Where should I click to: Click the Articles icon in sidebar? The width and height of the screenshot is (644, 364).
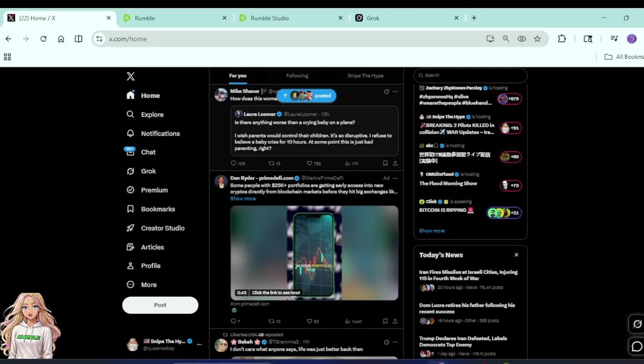[130, 247]
